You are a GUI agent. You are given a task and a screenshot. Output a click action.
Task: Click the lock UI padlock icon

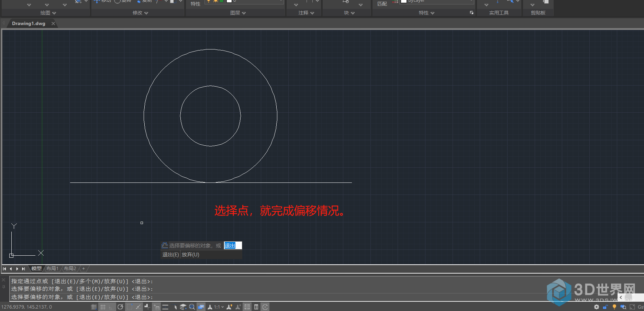[606, 307]
